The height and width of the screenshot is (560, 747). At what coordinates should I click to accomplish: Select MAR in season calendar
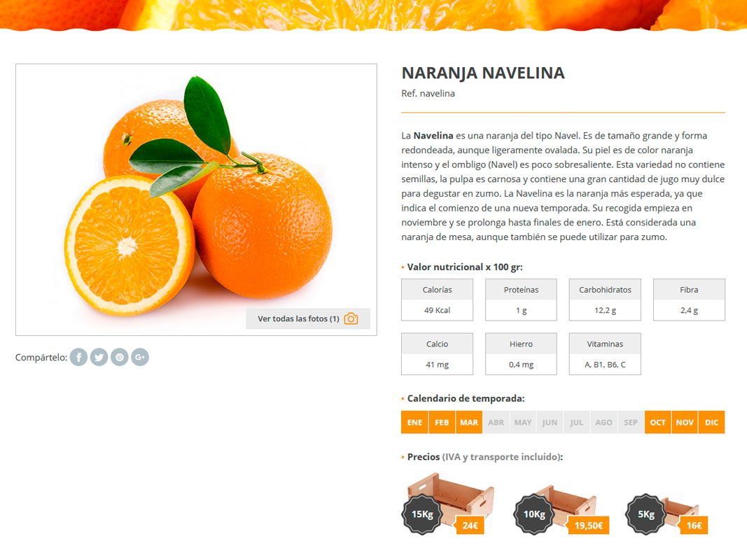(x=469, y=422)
